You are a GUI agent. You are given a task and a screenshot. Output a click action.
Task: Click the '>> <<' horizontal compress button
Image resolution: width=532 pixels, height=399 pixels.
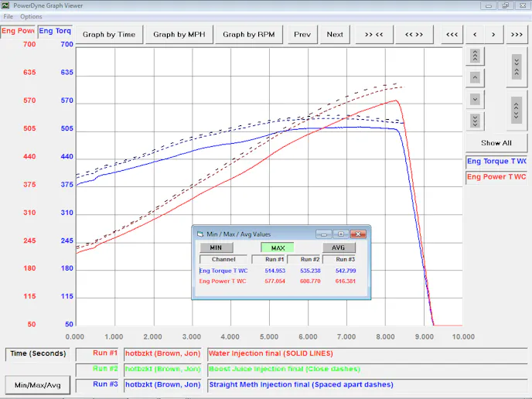(x=374, y=34)
